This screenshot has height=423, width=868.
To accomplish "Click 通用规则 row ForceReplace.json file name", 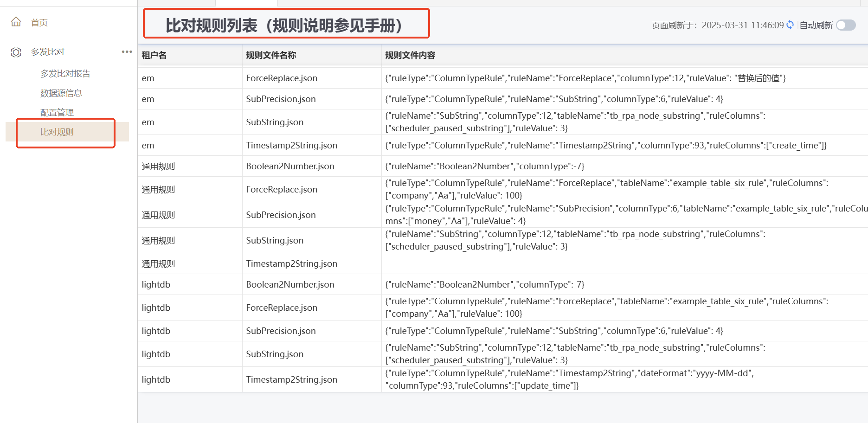I will click(x=282, y=189).
